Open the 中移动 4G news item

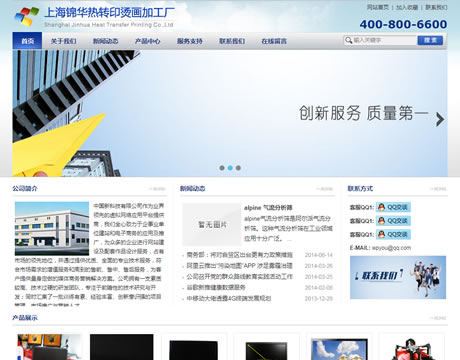point(229,298)
